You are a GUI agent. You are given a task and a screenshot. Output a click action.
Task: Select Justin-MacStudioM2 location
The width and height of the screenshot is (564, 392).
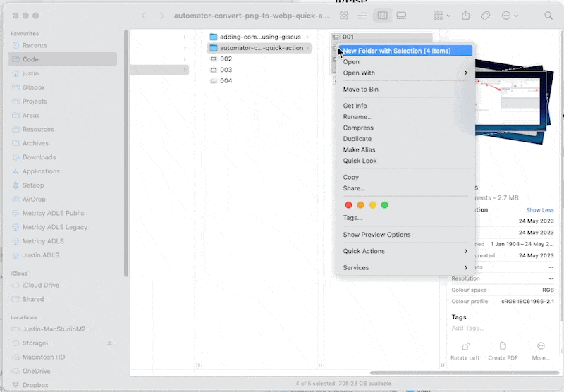click(63, 329)
